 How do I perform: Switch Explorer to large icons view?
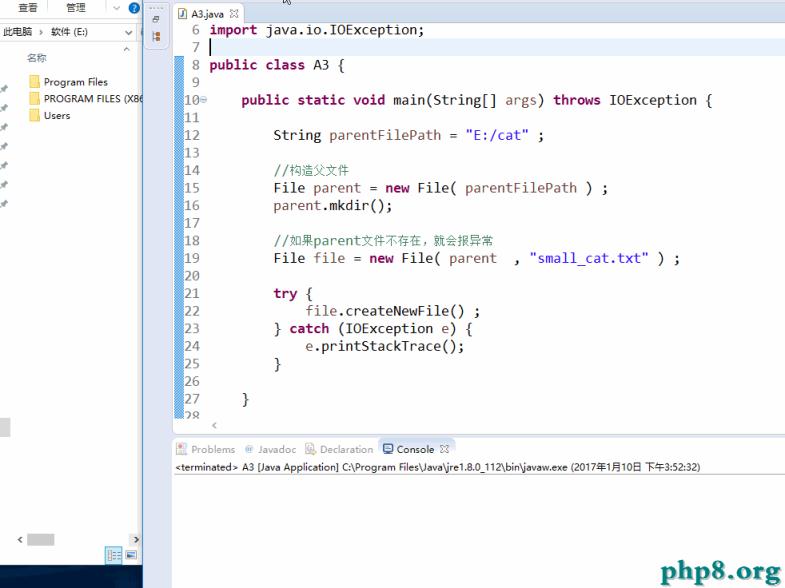coord(131,555)
